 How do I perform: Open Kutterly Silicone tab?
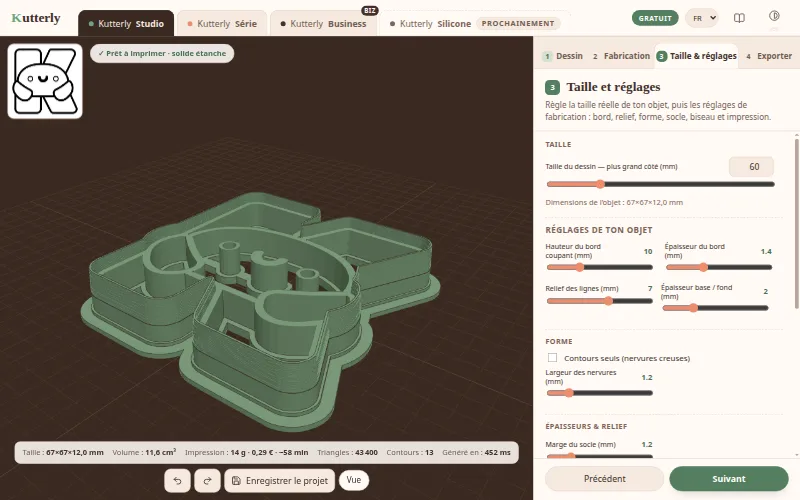point(474,23)
